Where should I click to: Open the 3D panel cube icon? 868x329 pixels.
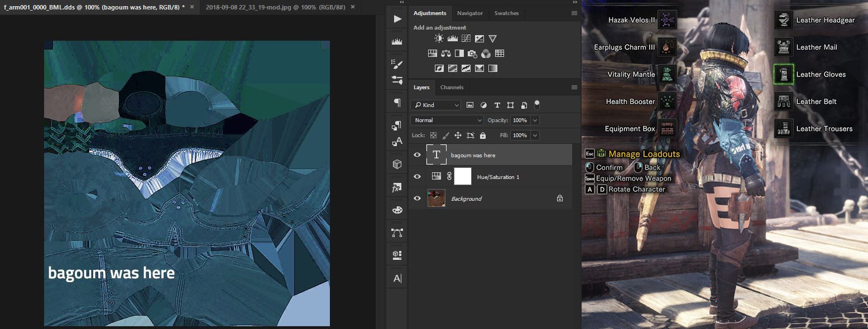click(x=397, y=164)
